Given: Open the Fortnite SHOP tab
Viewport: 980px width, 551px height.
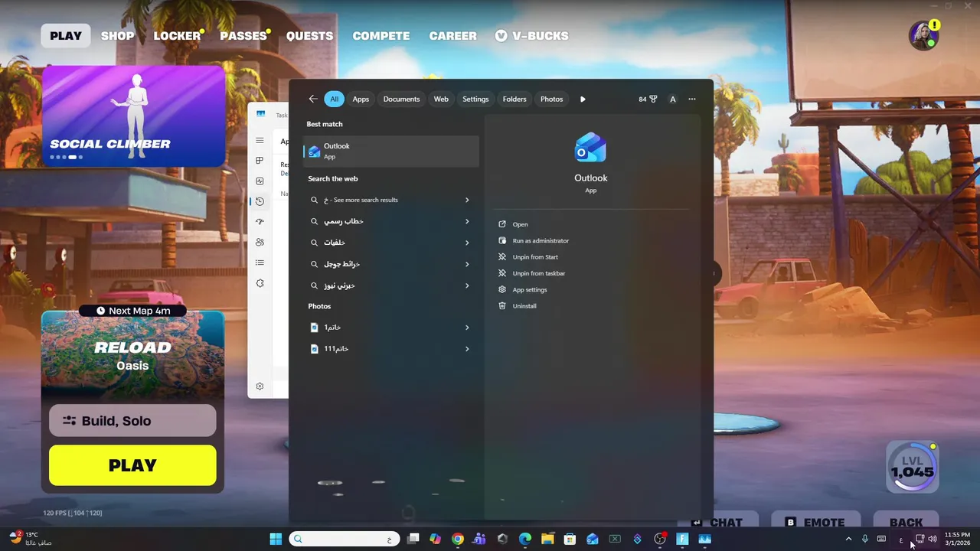Looking at the screenshot, I should pyautogui.click(x=117, y=36).
